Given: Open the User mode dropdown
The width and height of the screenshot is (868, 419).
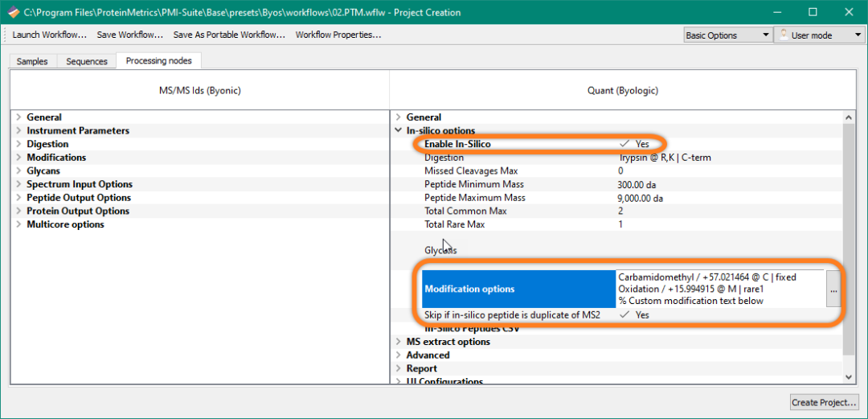Looking at the screenshot, I should click(818, 35).
